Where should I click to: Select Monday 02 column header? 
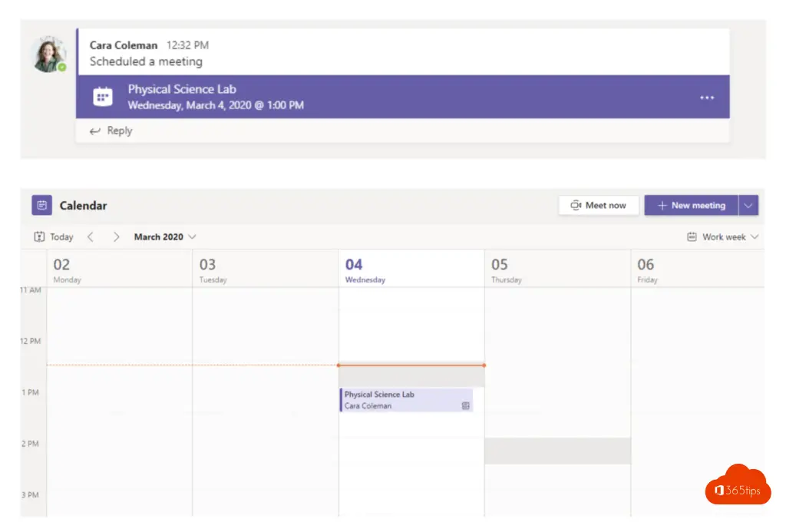[x=119, y=269]
